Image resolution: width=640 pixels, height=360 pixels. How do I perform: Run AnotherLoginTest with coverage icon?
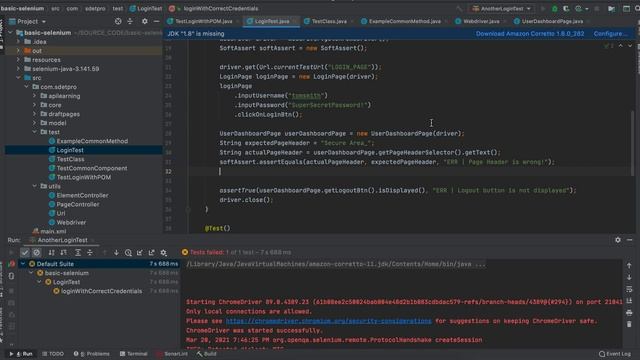point(566,9)
